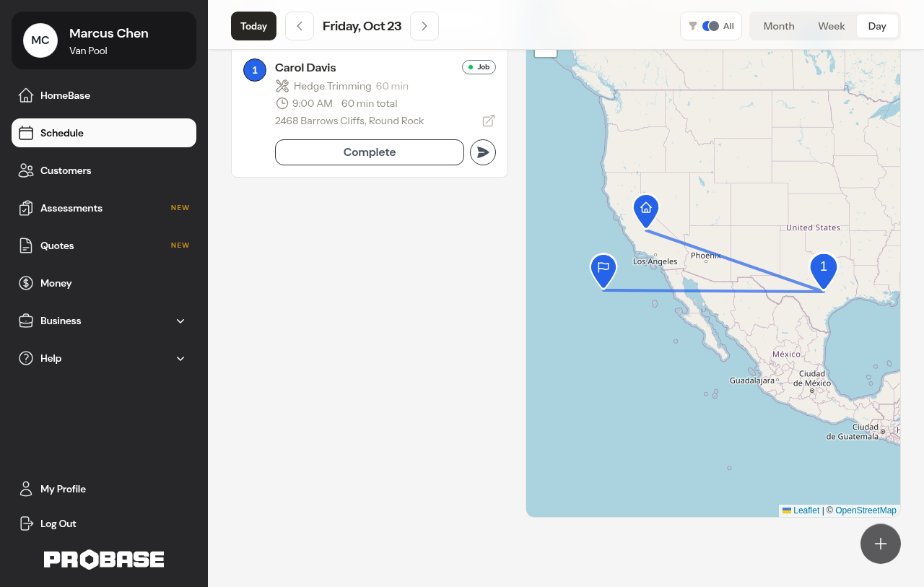Screen dimensions: 924x587
Task: Click the MC avatar circle
Action: pyautogui.click(x=40, y=40)
